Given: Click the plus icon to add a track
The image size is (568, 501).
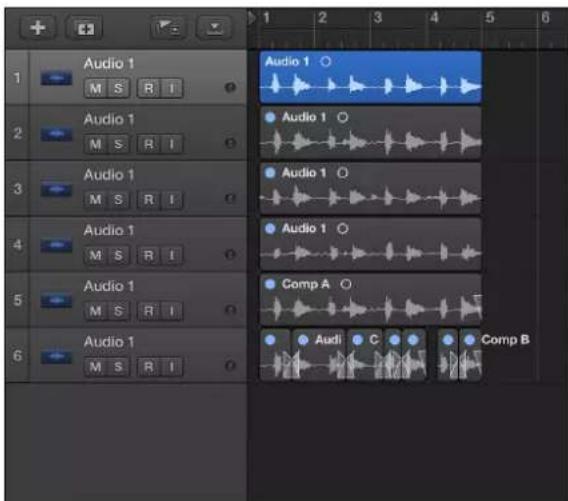Looking at the screenshot, I should coord(38,28).
